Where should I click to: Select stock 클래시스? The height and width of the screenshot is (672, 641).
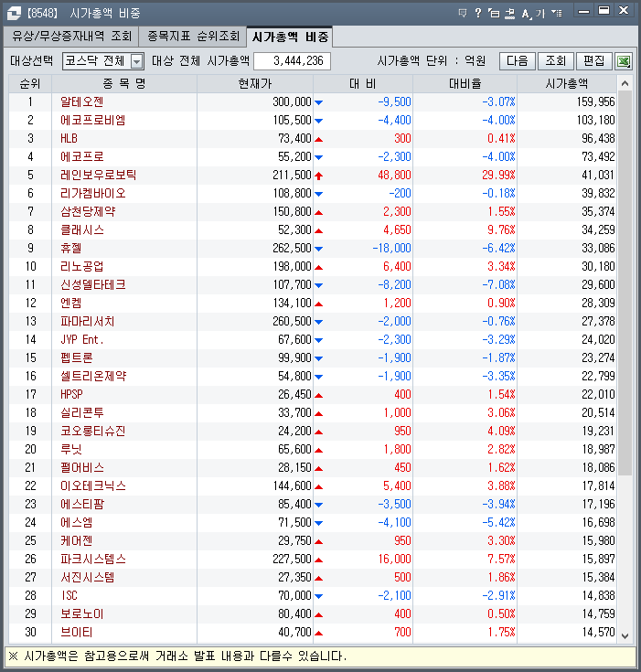coord(82,230)
